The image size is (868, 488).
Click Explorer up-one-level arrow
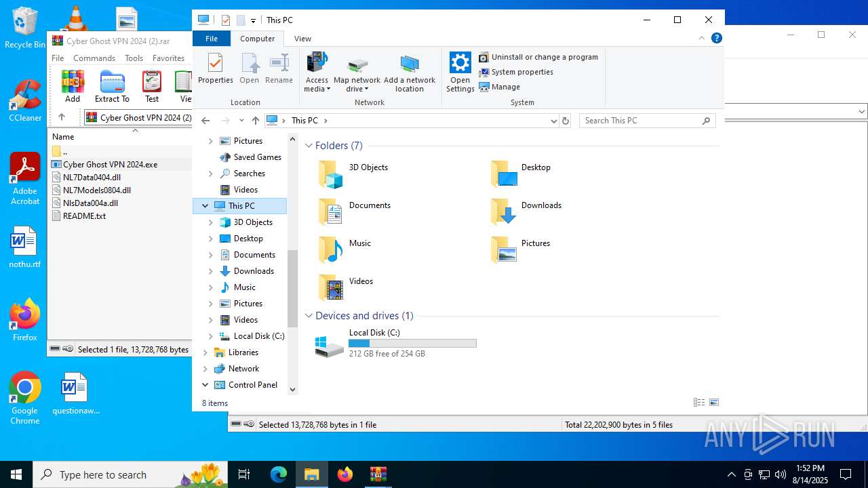pyautogui.click(x=256, y=121)
